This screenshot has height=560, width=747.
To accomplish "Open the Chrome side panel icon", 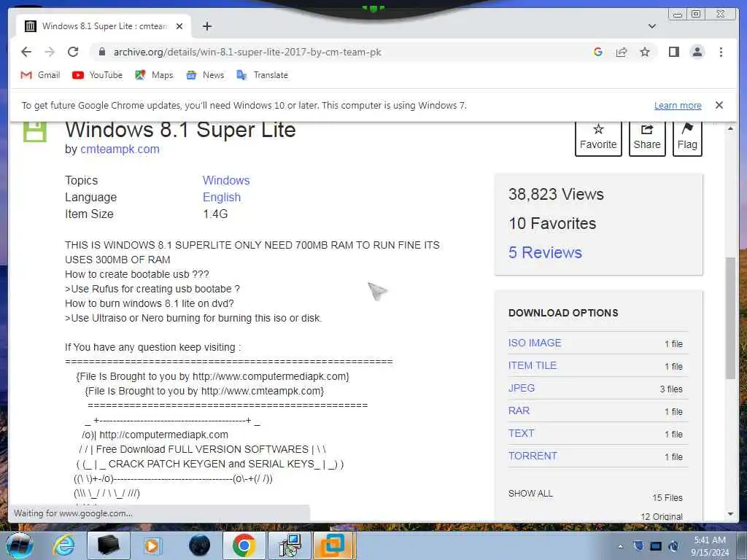I will pos(673,52).
